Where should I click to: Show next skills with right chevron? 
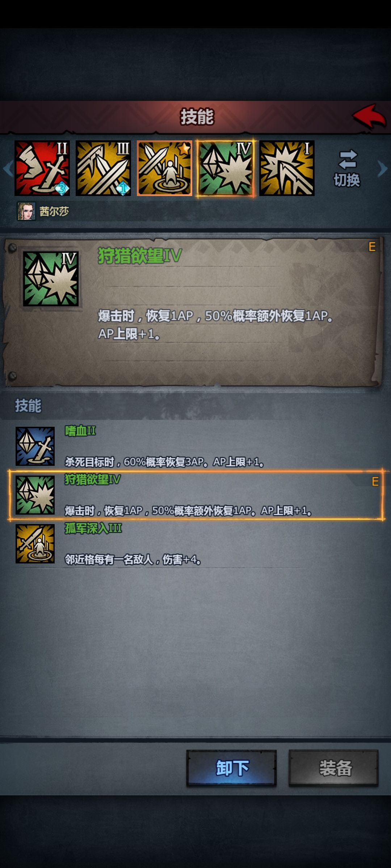383,169
